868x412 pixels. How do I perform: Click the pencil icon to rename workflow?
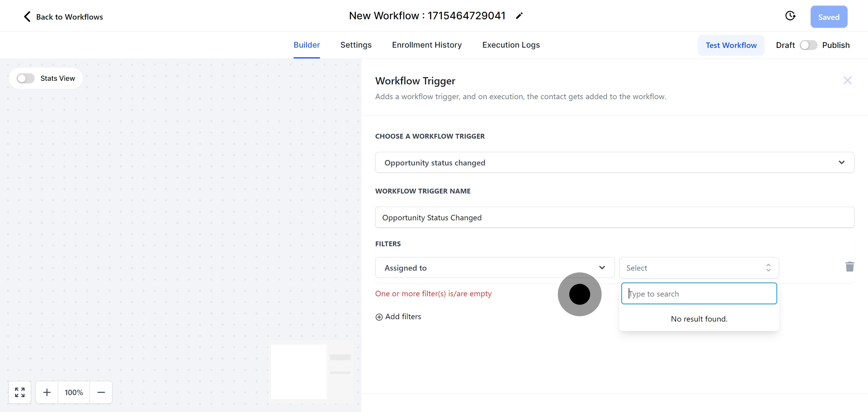519,16
